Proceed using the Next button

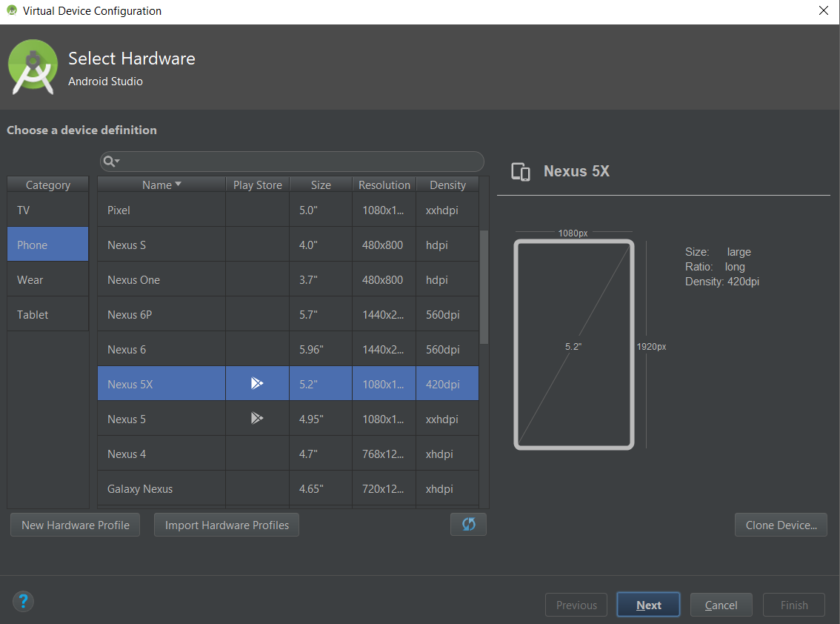pyautogui.click(x=648, y=604)
